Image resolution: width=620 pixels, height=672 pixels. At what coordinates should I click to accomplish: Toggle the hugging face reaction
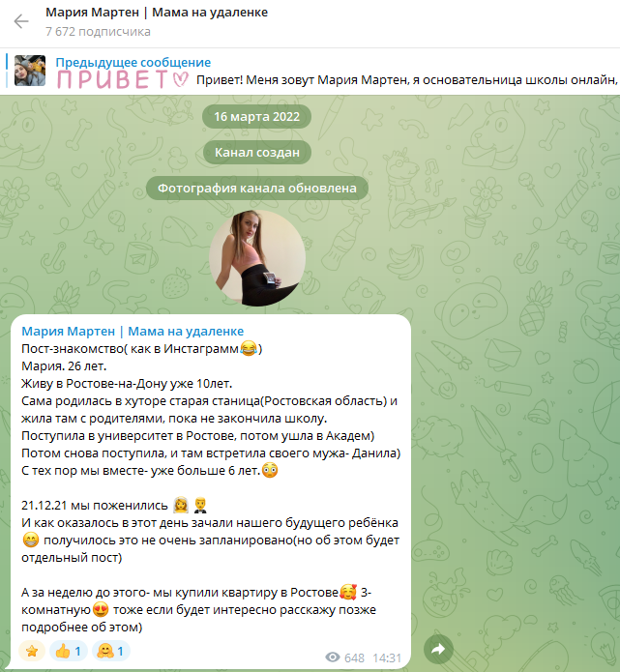pos(110,651)
